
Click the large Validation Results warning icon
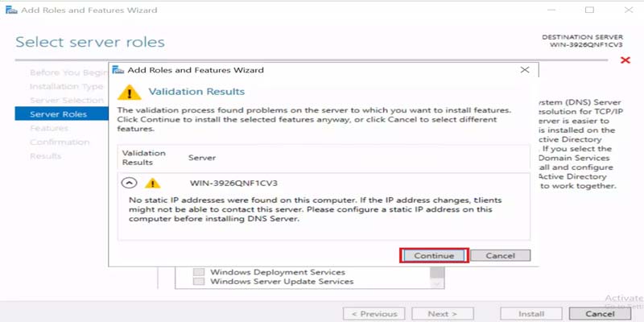pos(130,93)
